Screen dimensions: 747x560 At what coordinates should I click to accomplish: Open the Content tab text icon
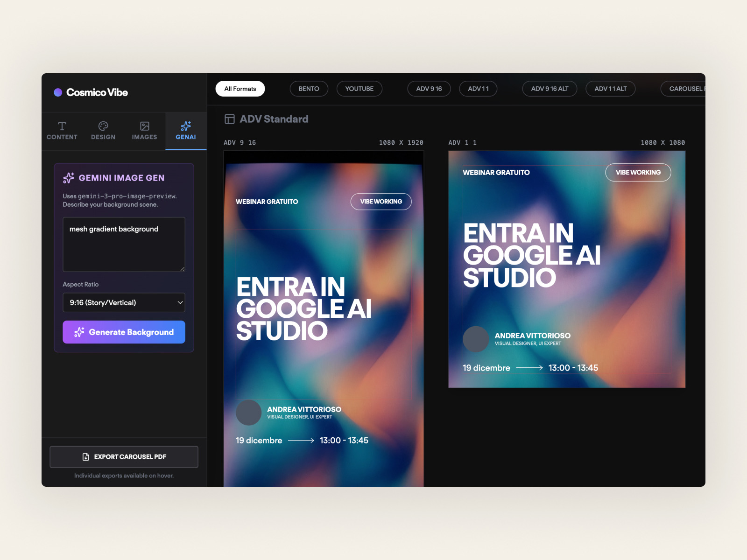[62, 126]
